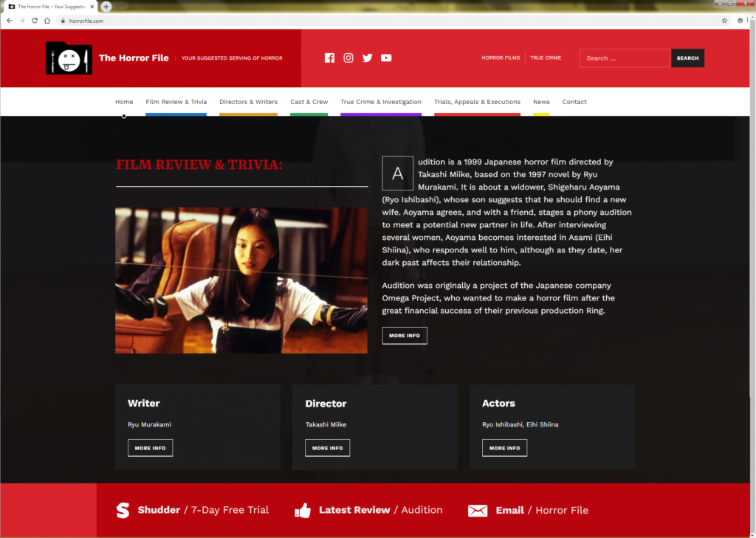
Task: Open the browser profile icon
Action: [740, 21]
